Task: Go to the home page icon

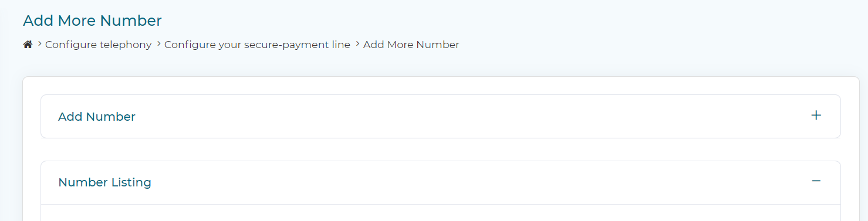Action: 28,45
